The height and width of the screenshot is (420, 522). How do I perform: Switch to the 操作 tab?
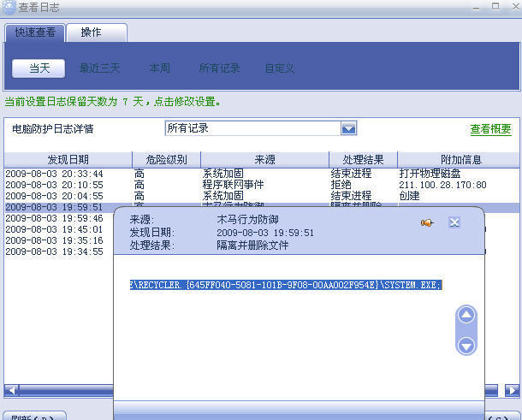point(97,33)
